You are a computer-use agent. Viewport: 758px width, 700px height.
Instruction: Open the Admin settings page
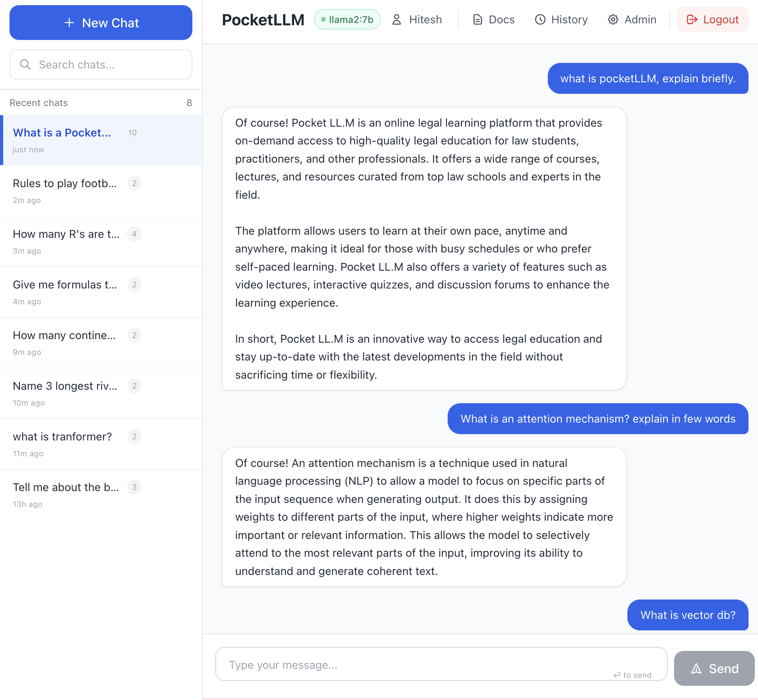(x=632, y=19)
